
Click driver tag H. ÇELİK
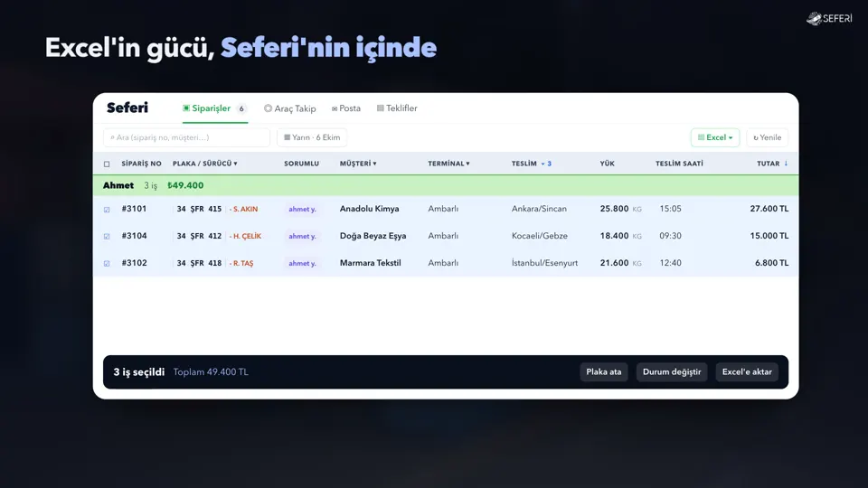245,236
